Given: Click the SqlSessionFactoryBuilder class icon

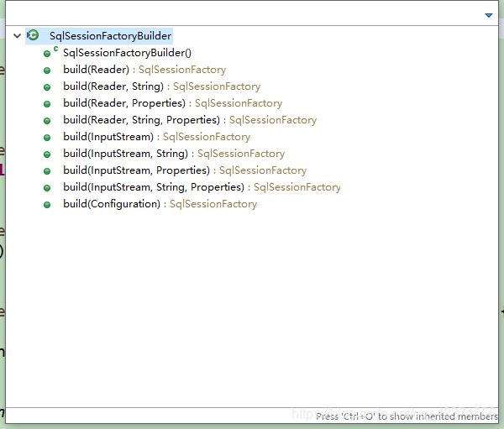Looking at the screenshot, I should click(33, 35).
